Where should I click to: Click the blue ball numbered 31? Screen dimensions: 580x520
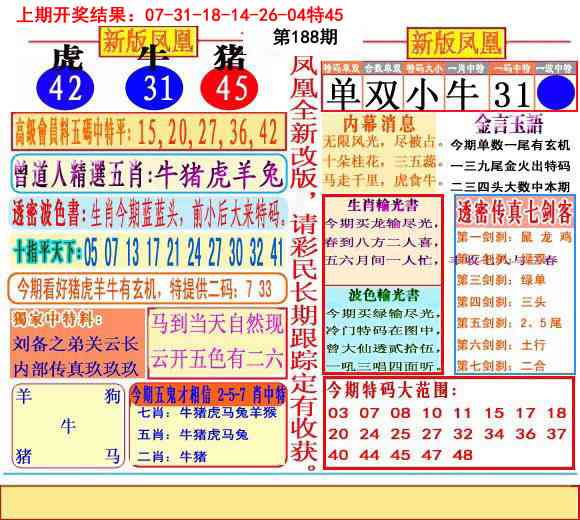click(154, 88)
